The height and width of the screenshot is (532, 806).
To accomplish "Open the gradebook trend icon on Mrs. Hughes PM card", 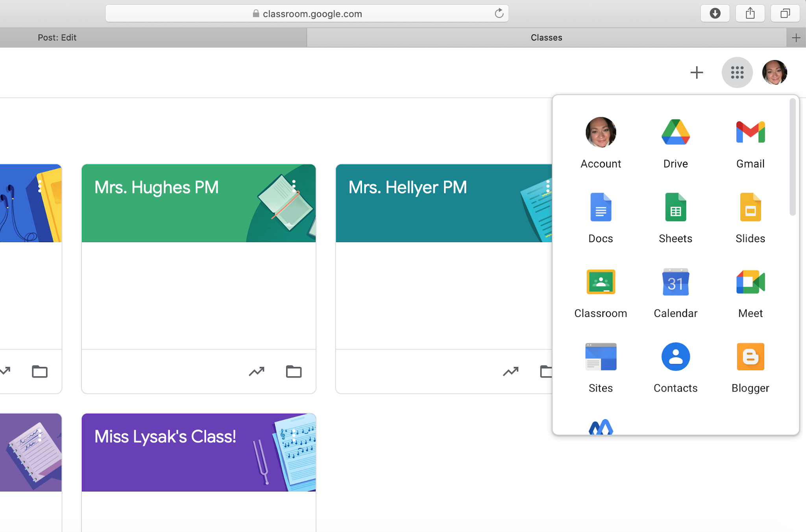I will [257, 371].
